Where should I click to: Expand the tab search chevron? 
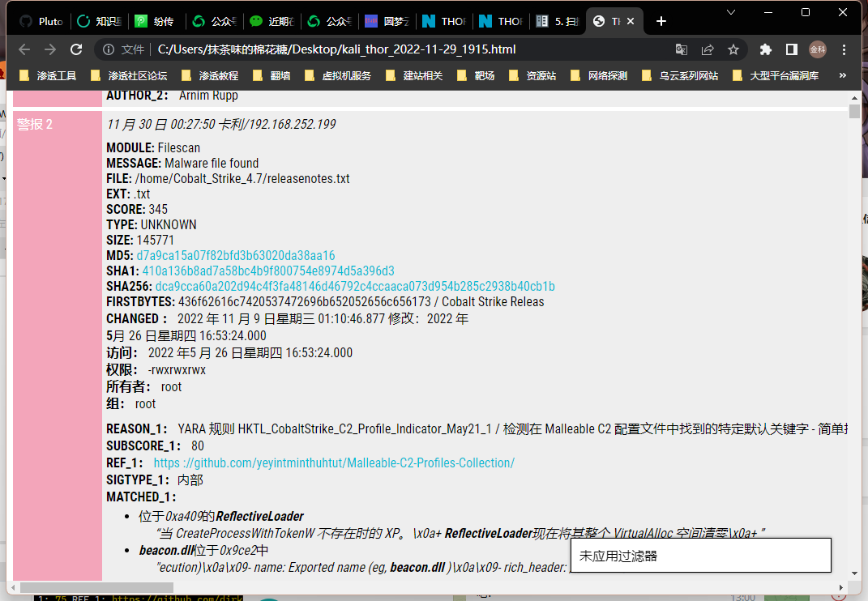coord(731,12)
